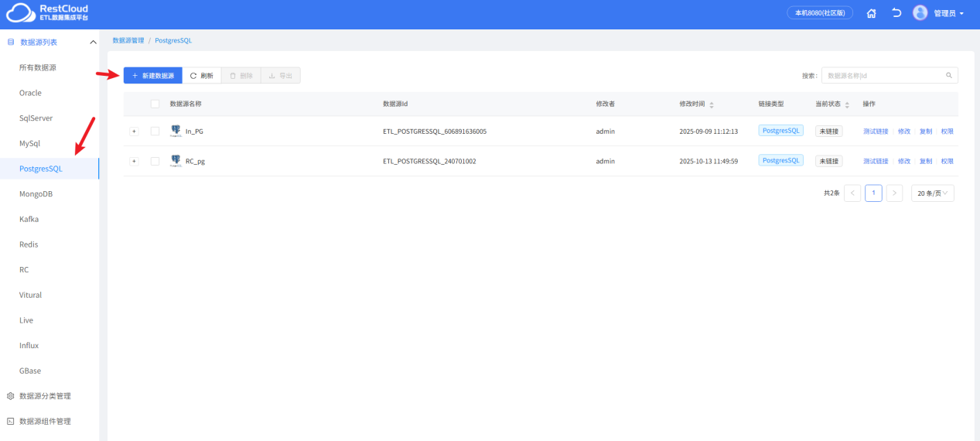
Task: Click the 数据源管理 breadcrumb link
Action: [x=128, y=40]
